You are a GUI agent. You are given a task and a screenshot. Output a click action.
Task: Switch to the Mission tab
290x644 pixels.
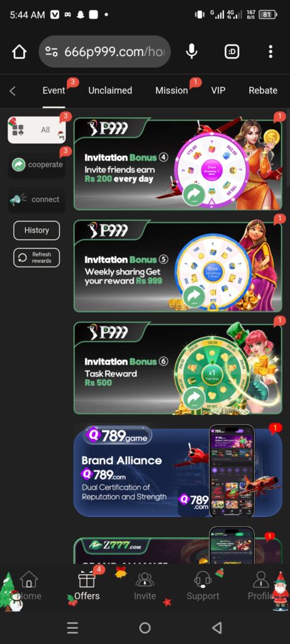click(x=172, y=91)
